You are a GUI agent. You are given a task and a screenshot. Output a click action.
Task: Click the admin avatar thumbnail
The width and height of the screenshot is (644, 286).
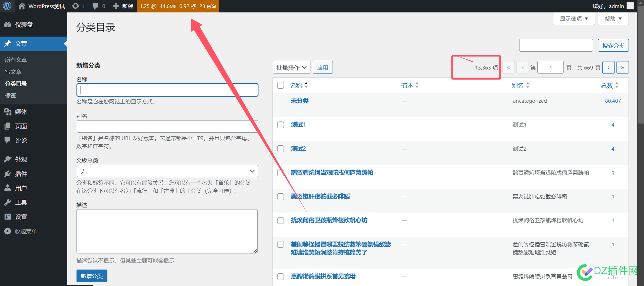(x=630, y=6)
